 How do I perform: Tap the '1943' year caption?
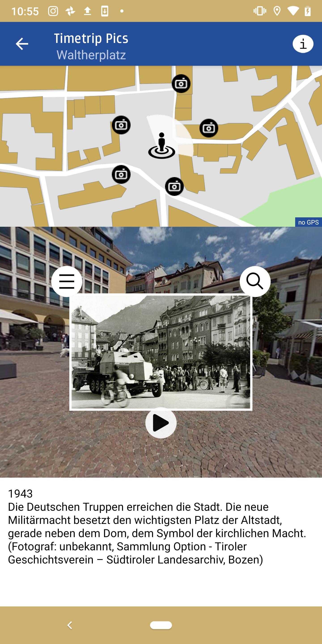[x=20, y=494]
